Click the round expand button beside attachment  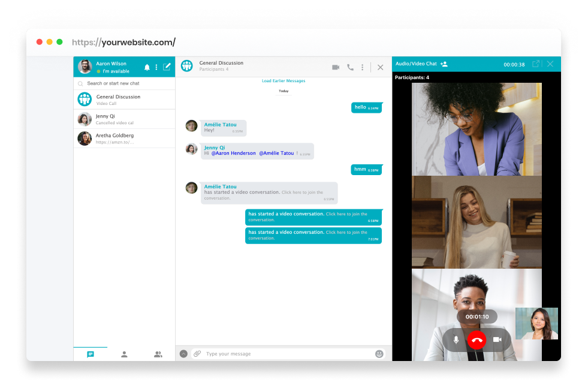pos(183,354)
